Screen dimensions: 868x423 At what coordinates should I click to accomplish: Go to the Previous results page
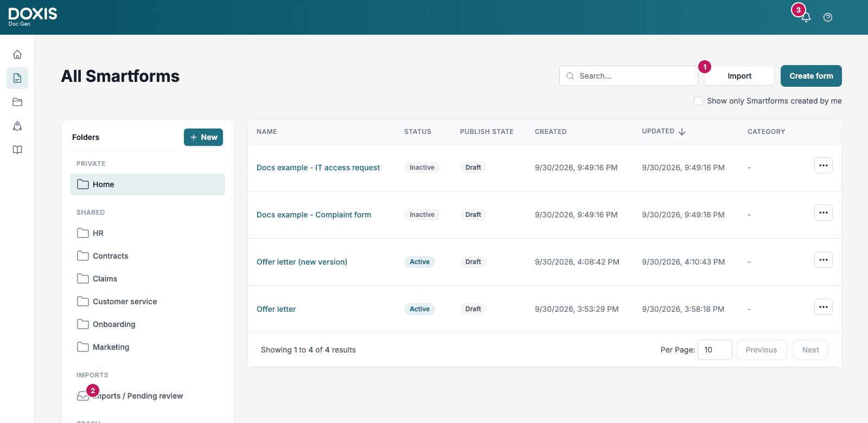(x=761, y=350)
